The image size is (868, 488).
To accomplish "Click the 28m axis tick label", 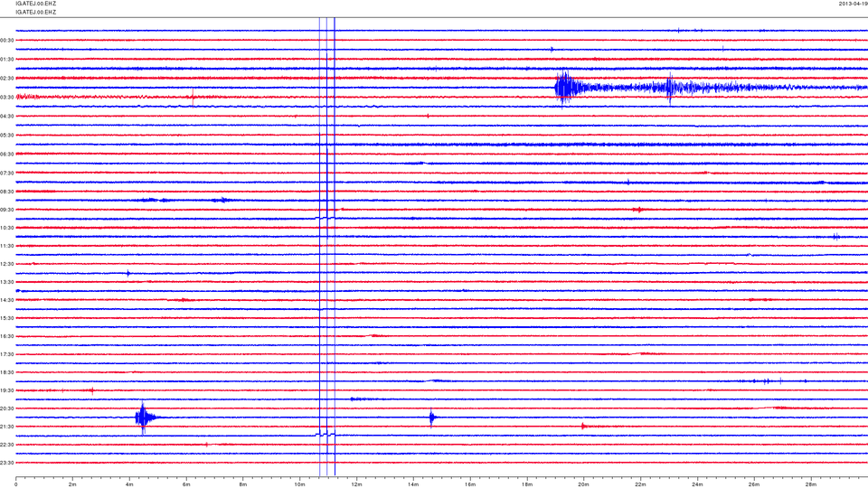I will (x=810, y=484).
